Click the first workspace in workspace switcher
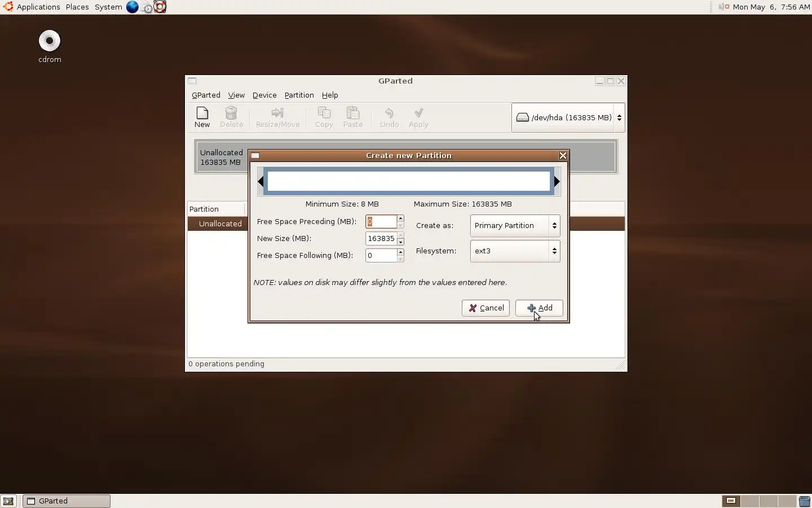The image size is (812, 508). [x=731, y=501]
